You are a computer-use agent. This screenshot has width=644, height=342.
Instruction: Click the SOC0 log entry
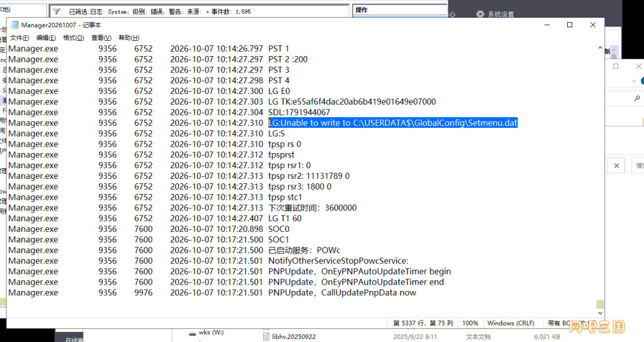click(x=278, y=229)
